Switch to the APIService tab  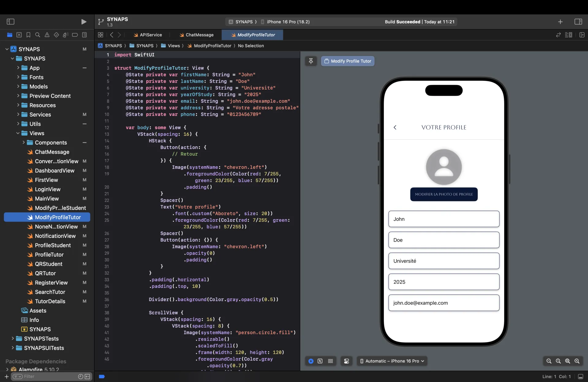147,35
